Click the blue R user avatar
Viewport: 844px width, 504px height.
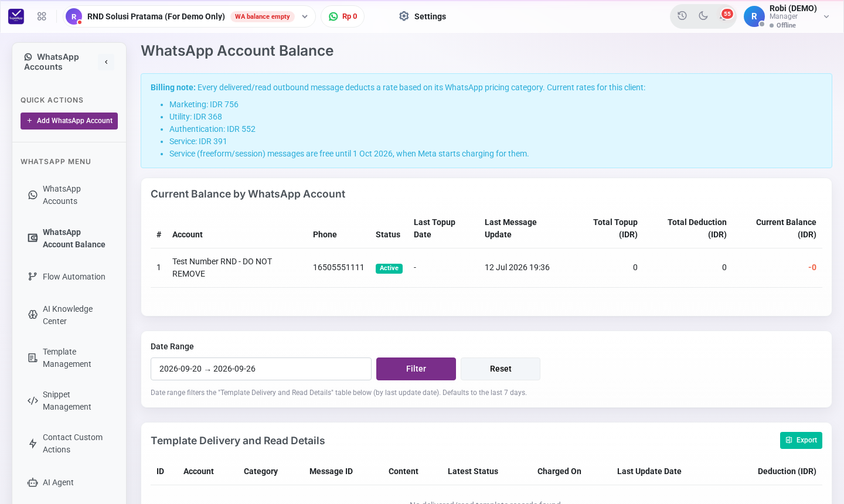coord(754,16)
